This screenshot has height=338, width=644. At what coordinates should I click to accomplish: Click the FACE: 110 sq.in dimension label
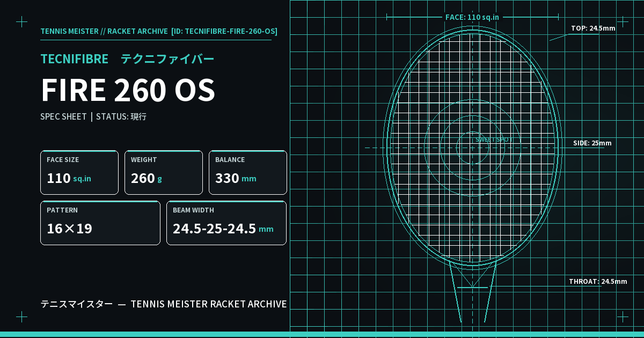[472, 17]
